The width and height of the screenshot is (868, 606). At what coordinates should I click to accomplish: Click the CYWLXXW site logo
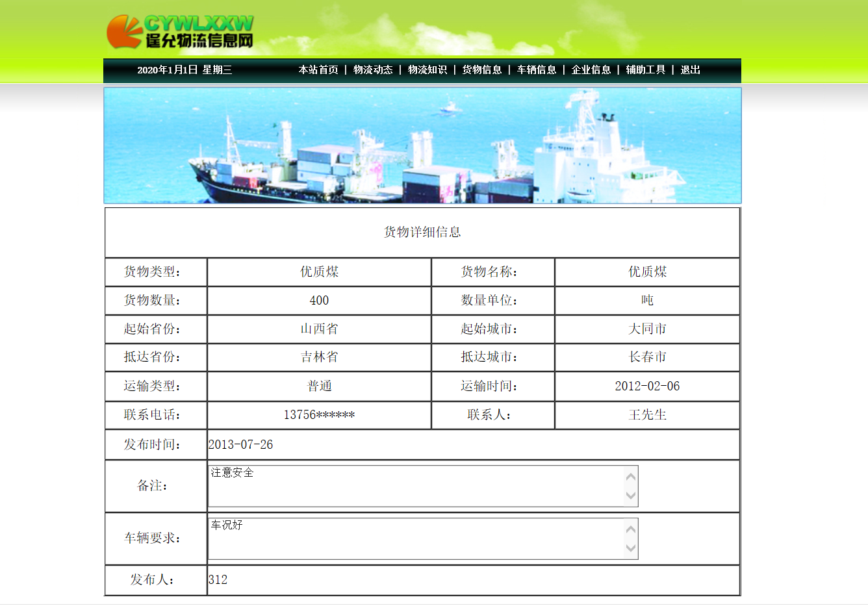click(180, 32)
